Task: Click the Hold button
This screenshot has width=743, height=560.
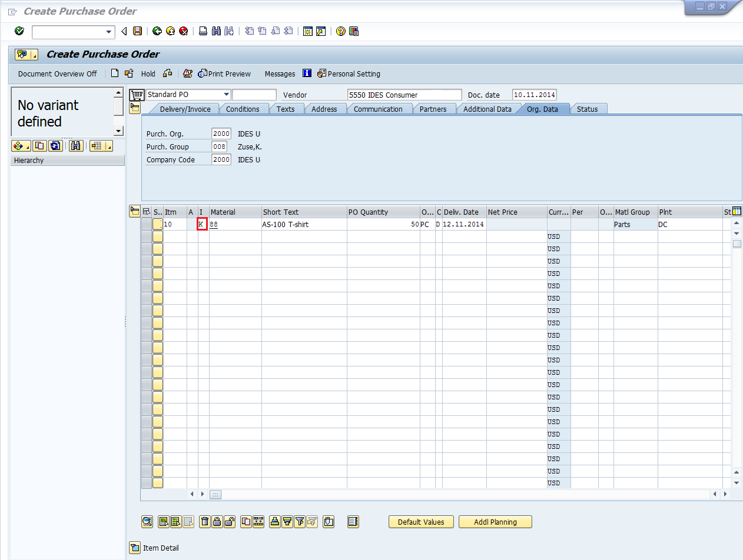Action: (x=148, y=74)
